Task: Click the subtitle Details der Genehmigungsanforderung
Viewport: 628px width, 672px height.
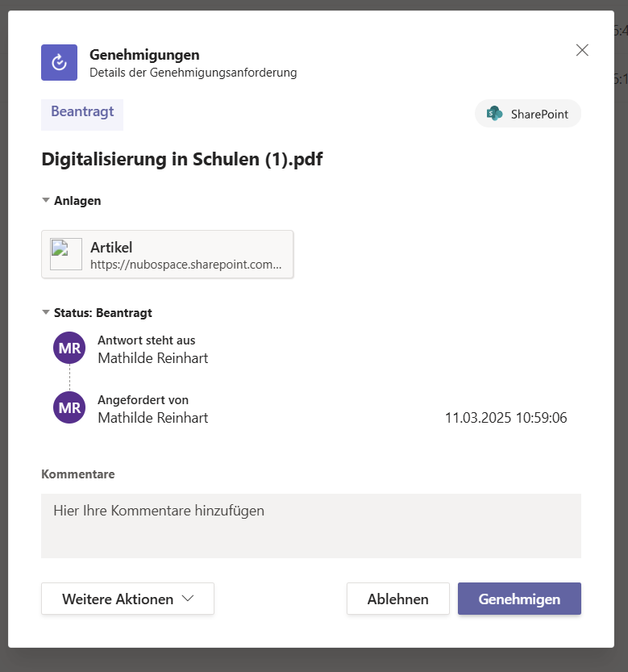Action: coord(193,73)
